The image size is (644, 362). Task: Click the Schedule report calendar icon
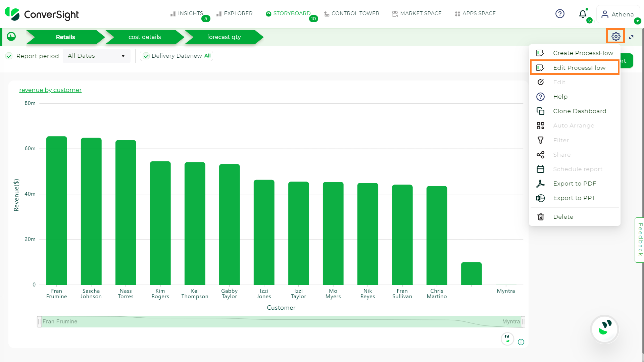pos(540,169)
